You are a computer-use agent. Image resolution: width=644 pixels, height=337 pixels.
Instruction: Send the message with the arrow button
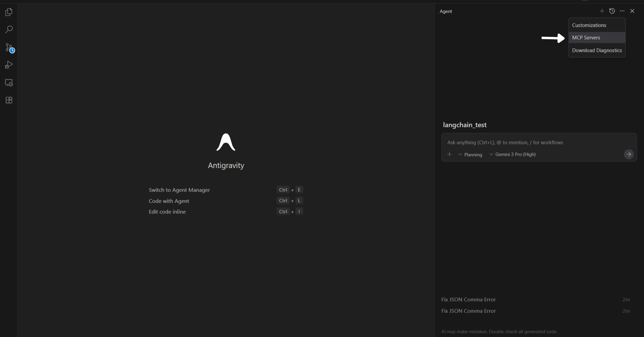(629, 154)
